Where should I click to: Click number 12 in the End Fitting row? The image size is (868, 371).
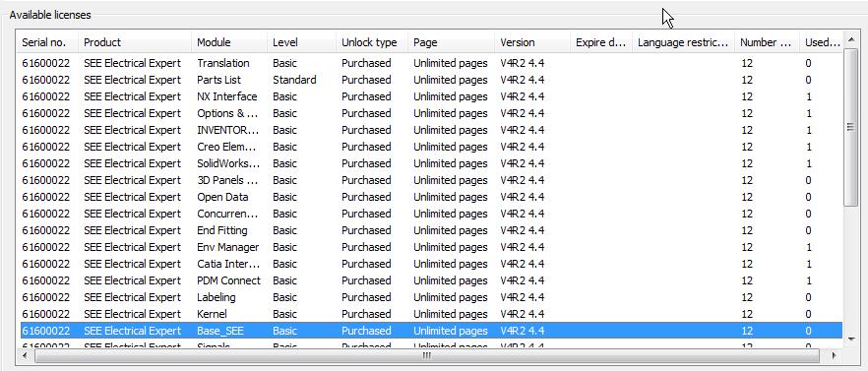tap(747, 230)
